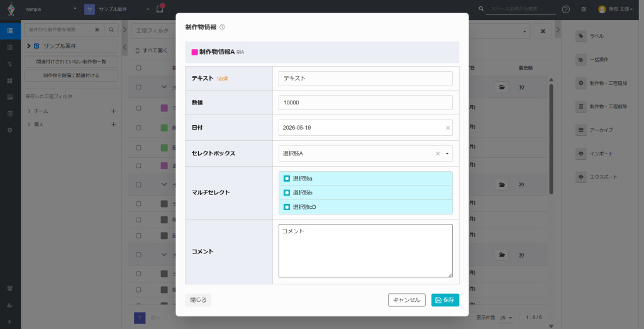644x329 pixels.
Task: Click the キャンセル button
Action: [407, 300]
